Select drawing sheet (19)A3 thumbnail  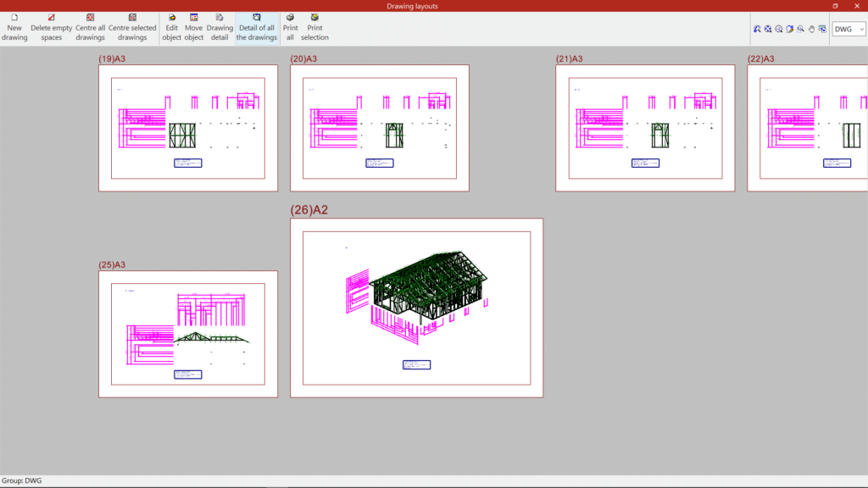pyautogui.click(x=187, y=128)
